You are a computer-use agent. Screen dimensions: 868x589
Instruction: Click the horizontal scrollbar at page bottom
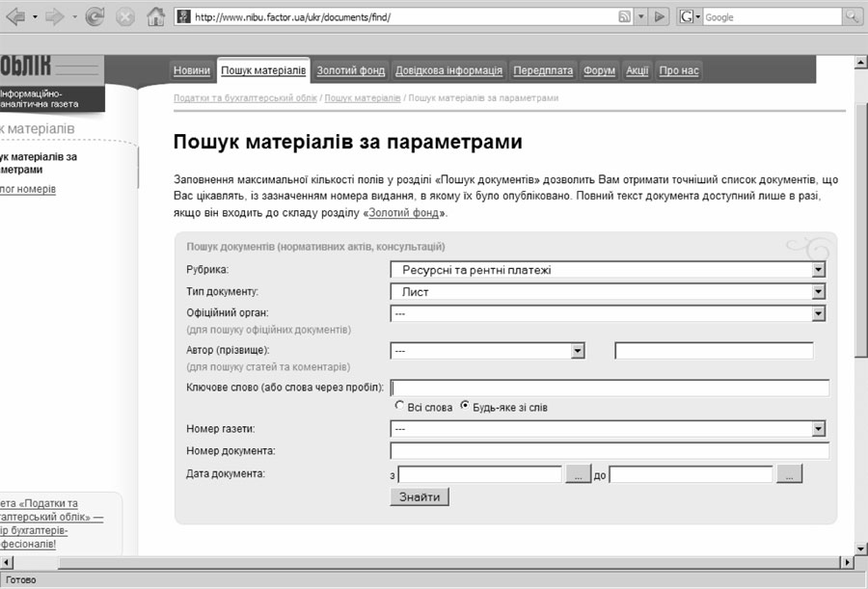(x=424, y=562)
